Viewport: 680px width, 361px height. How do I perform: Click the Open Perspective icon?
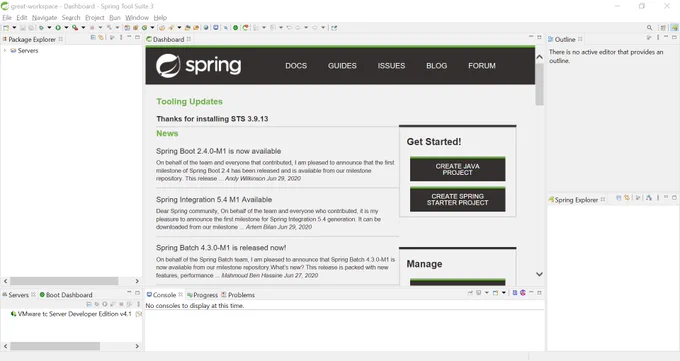[663, 28]
